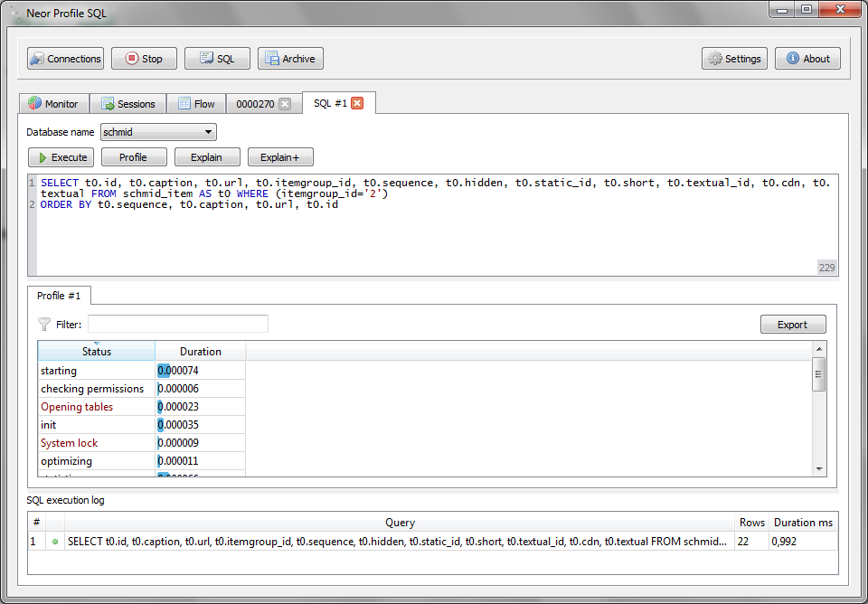The image size is (868, 604).
Task: Click the Explain button
Action: coord(207,157)
